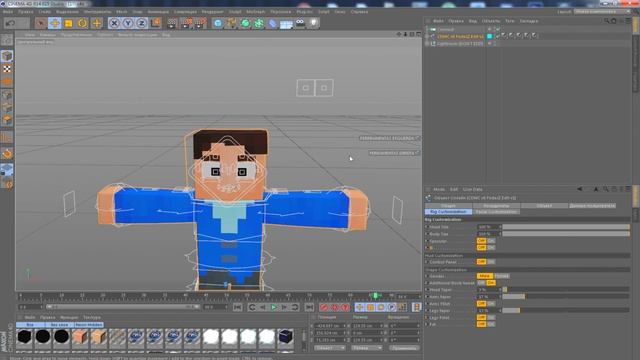Activate the Rotate tool
This screenshot has height=360, width=640.
pos(82,23)
